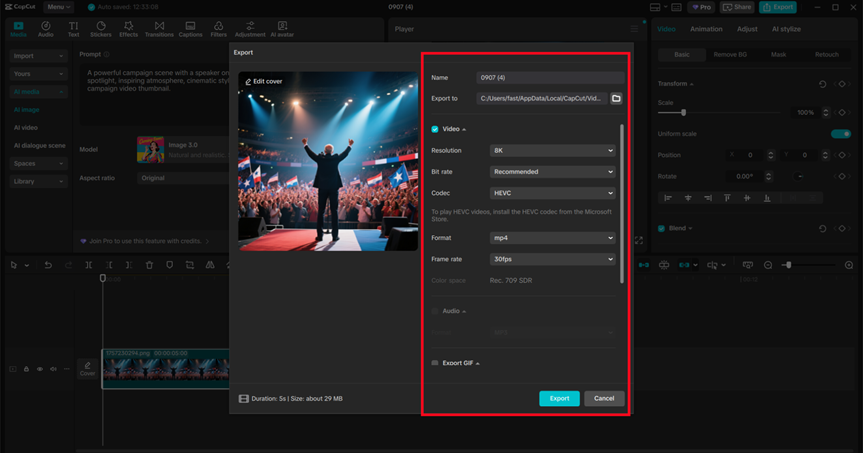863x453 pixels.
Task: Open the AI avatar tool
Action: pos(282,29)
